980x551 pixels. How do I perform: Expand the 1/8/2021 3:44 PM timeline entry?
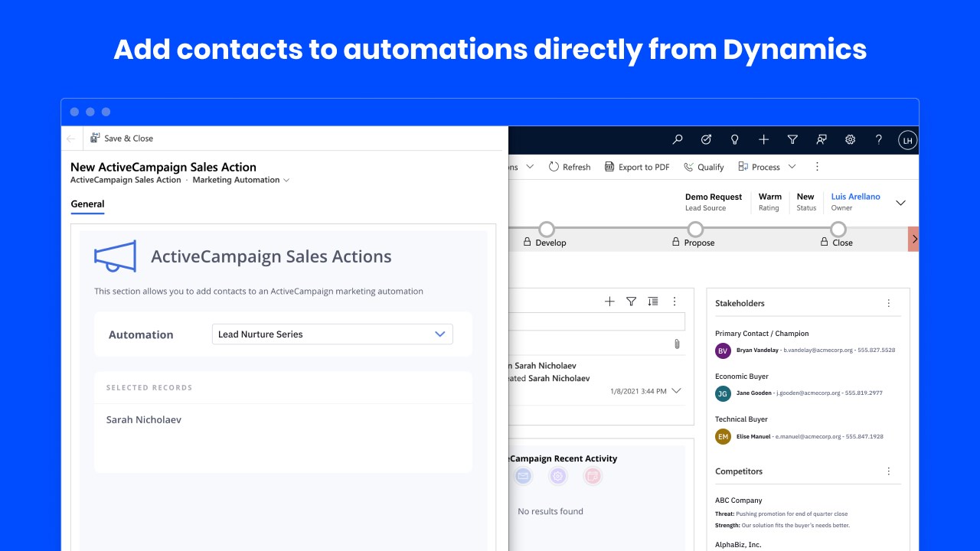click(x=676, y=391)
